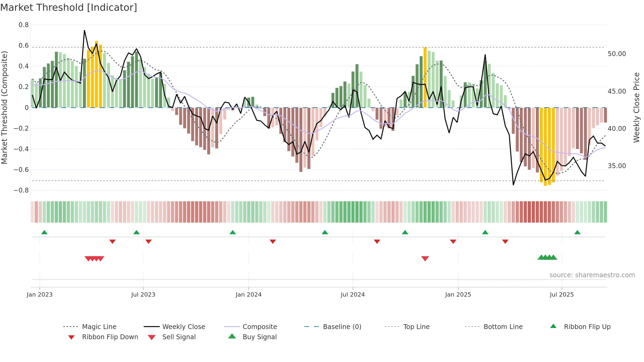
Task: Click the red flip-down marker just after Jul 2023
Action: pos(149,242)
